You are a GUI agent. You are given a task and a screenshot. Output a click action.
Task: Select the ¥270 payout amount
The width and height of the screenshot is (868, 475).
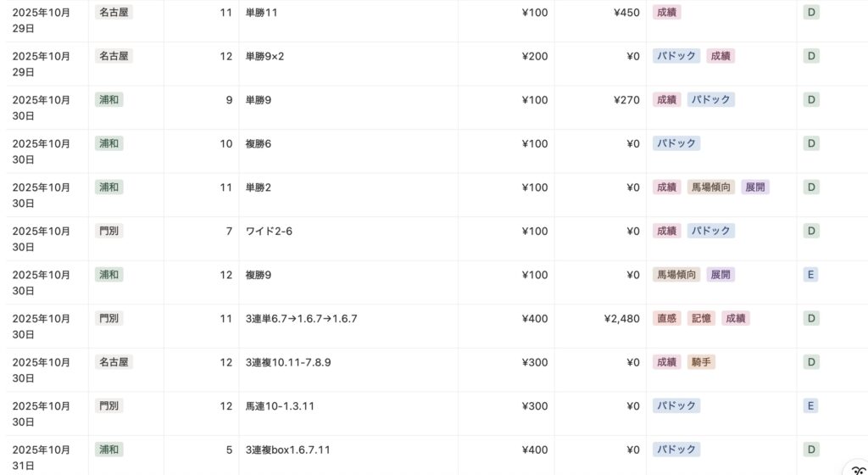point(626,99)
